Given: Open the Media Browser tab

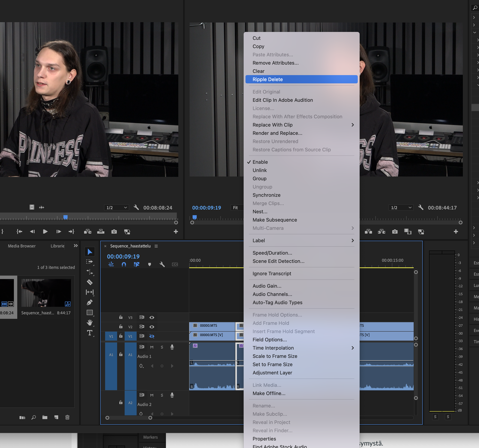Looking at the screenshot, I should click(x=22, y=246).
